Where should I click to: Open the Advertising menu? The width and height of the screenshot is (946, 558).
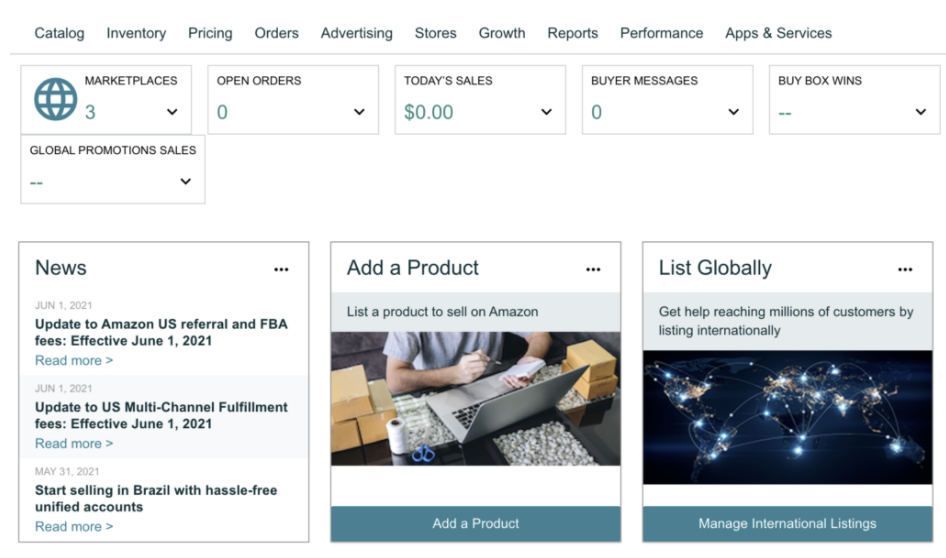pyautogui.click(x=357, y=33)
